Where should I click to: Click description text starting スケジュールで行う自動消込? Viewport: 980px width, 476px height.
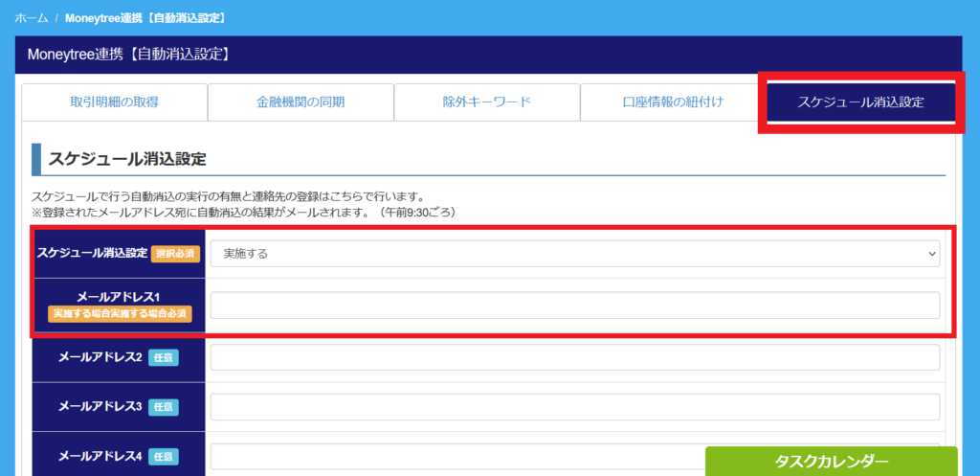229,195
